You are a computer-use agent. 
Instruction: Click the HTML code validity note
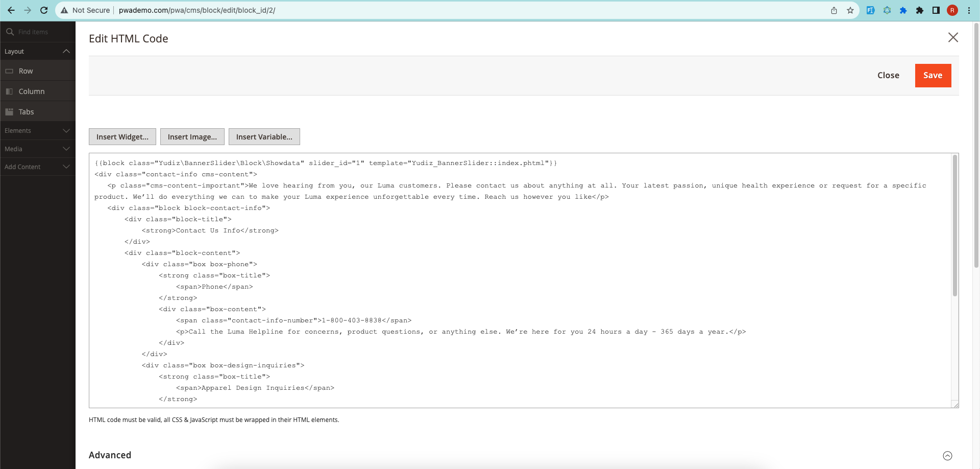point(214,420)
